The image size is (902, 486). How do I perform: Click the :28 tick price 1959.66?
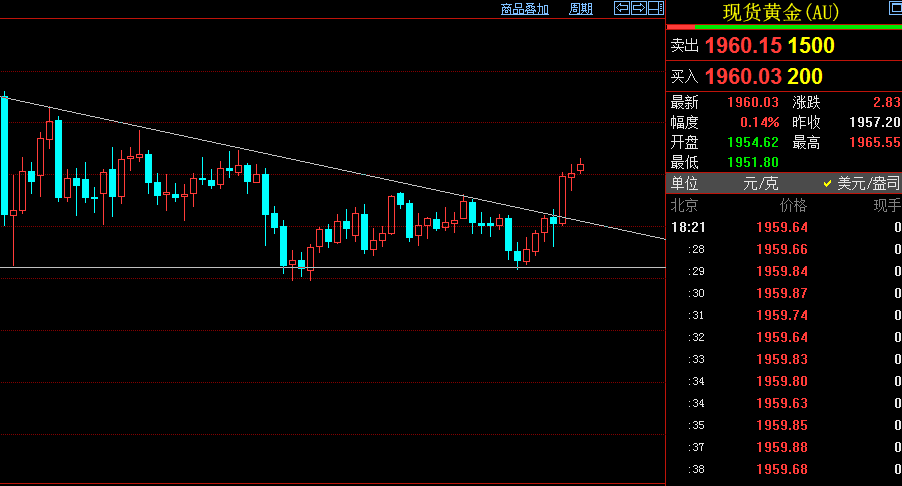(x=782, y=249)
